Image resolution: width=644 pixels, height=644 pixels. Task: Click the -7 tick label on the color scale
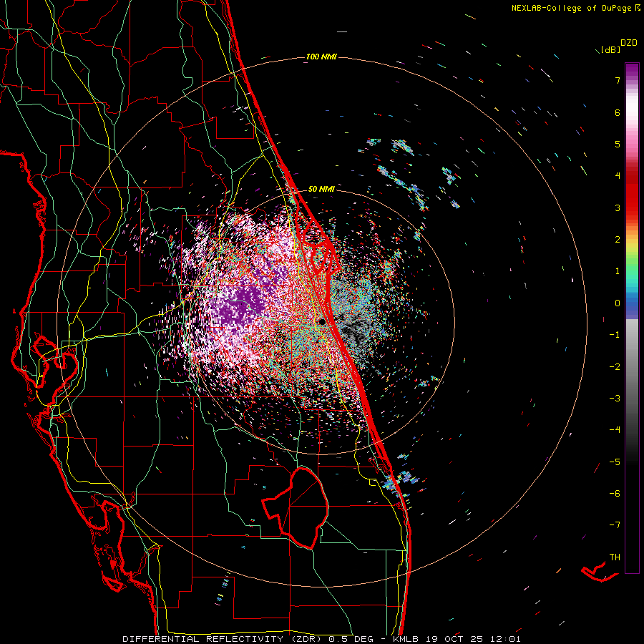pyautogui.click(x=615, y=525)
